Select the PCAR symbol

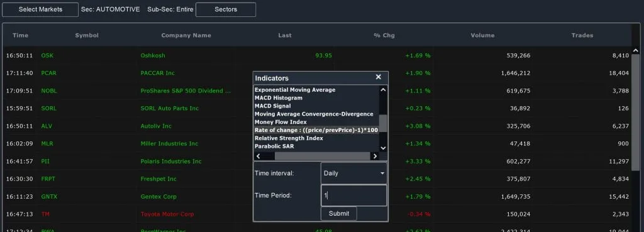click(49, 73)
